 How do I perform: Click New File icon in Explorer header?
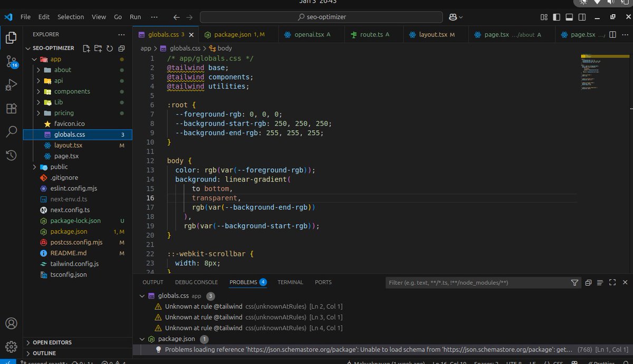(x=87, y=48)
